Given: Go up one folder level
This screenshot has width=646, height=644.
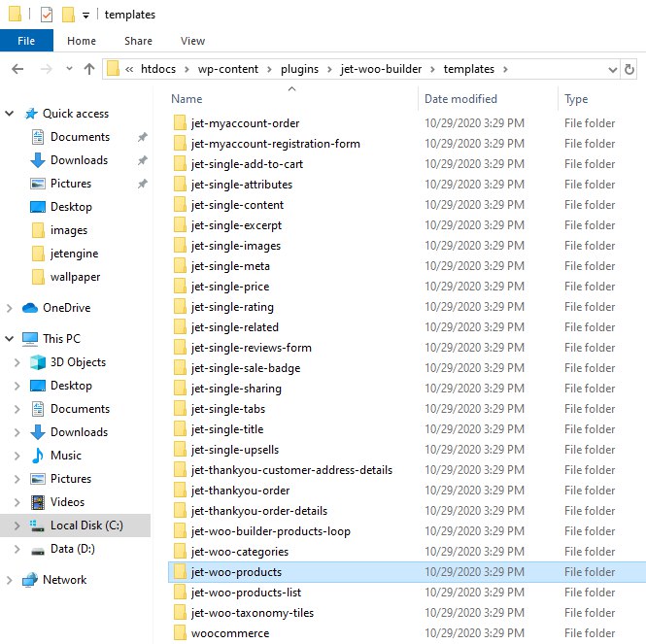Looking at the screenshot, I should (x=89, y=69).
